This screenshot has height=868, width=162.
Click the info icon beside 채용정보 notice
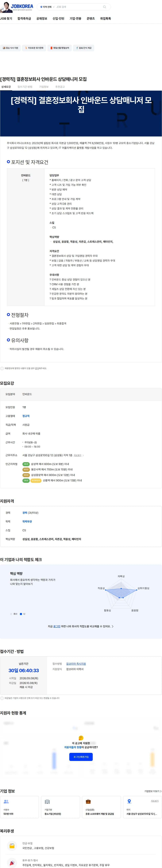2,368
